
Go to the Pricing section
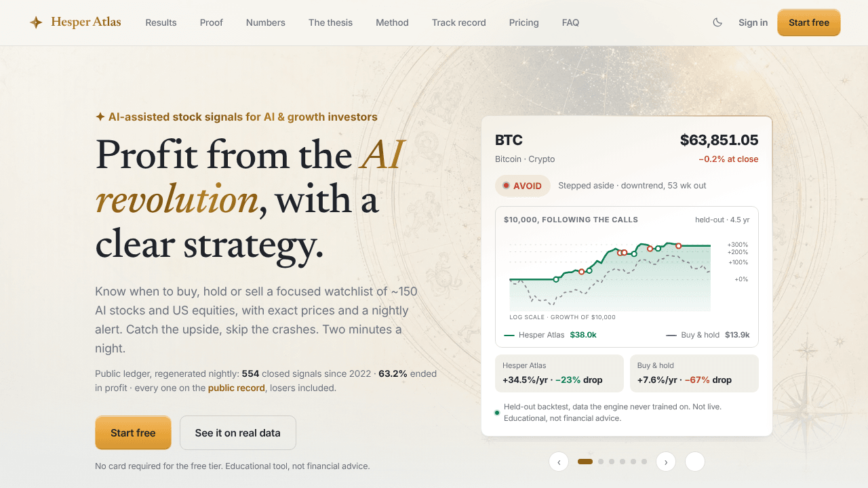click(x=524, y=22)
